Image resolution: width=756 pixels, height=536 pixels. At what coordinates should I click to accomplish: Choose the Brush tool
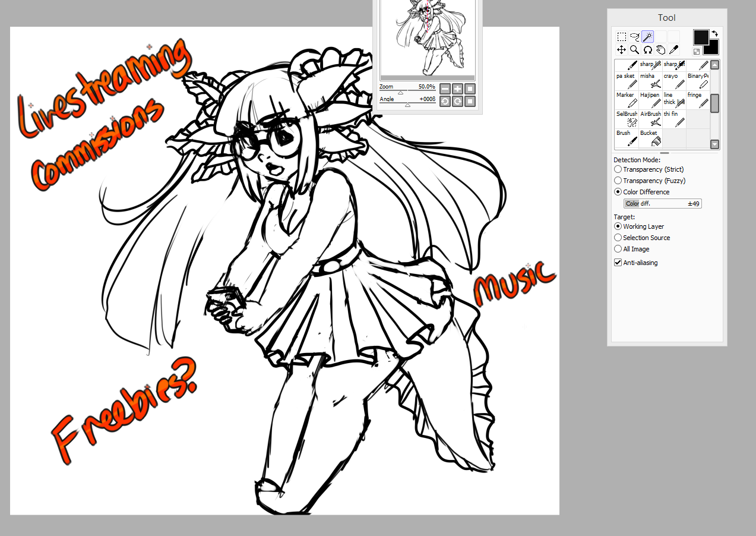(627, 138)
